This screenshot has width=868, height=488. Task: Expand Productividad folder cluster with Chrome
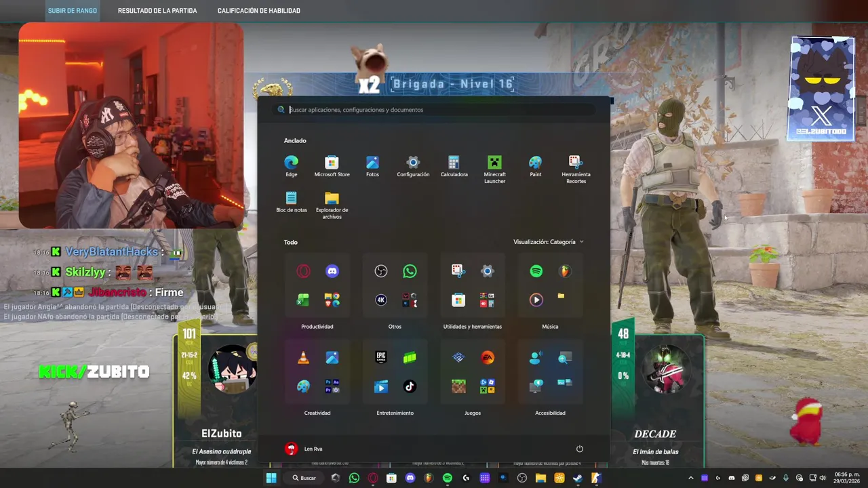332,300
